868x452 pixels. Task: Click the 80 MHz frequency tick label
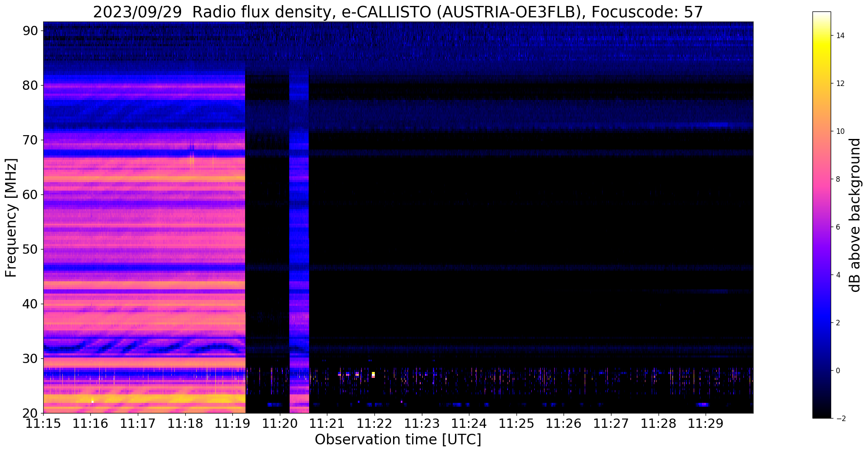(x=31, y=85)
